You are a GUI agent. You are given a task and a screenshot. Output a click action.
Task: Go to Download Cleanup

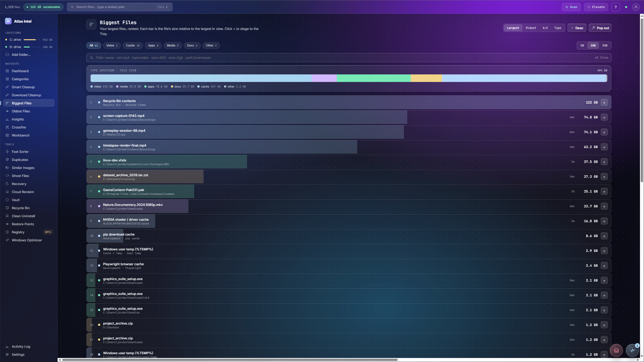(29, 95)
